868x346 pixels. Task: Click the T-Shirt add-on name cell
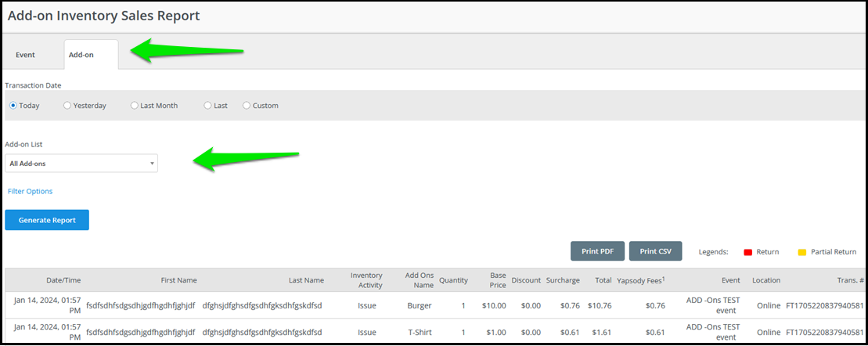point(419,332)
